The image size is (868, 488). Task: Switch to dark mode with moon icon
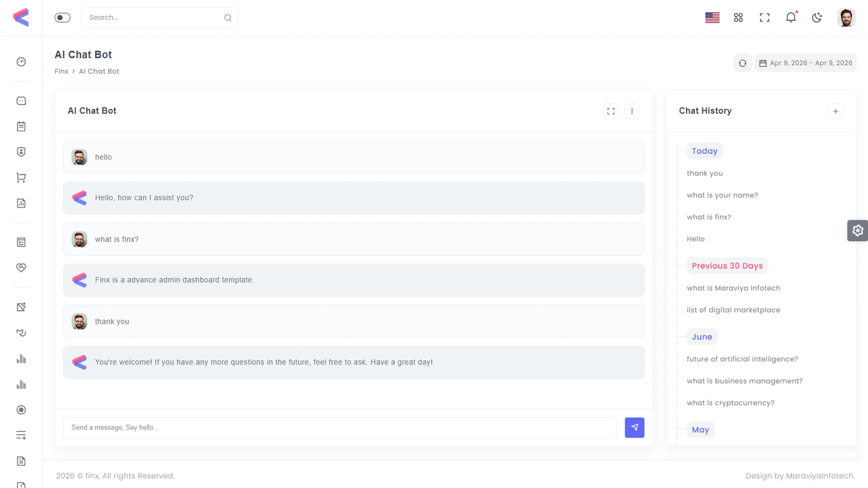click(x=817, y=18)
